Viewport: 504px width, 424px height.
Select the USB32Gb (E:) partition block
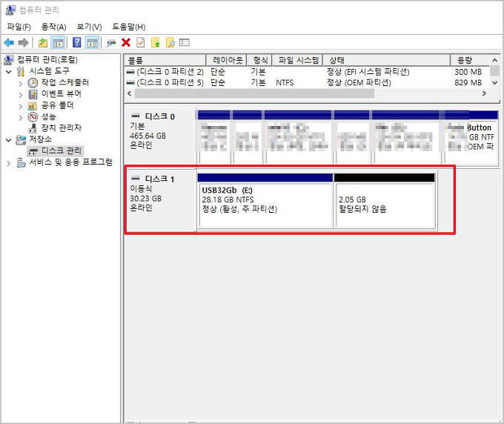[265, 204]
